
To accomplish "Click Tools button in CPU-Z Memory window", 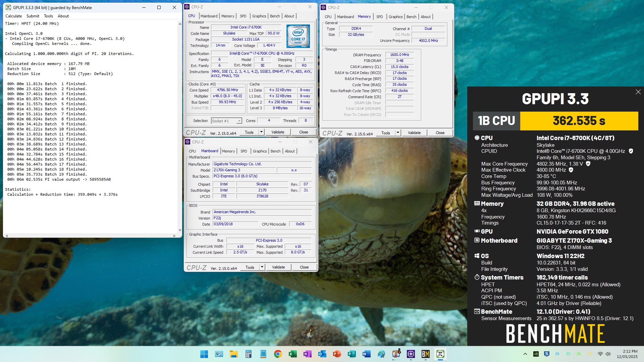I will click(x=386, y=133).
